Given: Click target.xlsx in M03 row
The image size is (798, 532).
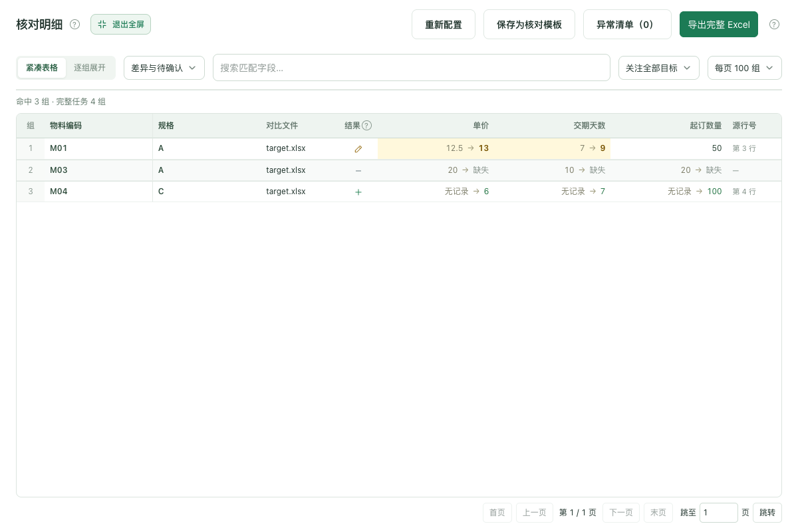Looking at the screenshot, I should point(286,170).
